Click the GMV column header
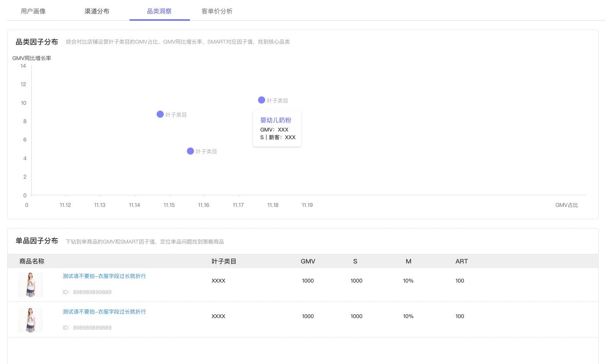This screenshot has width=607, height=364. 308,261
